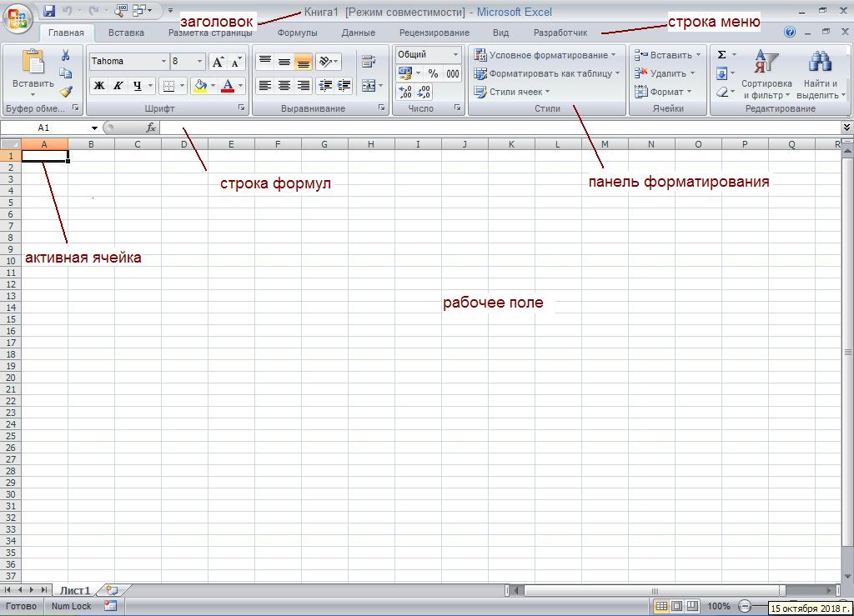Screen dimensions: 854x616
Task: Activate the Format Painter brush icon
Action: 66,92
